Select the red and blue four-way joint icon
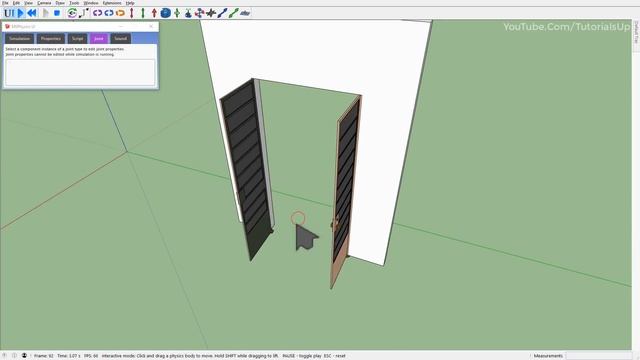 coord(200,13)
